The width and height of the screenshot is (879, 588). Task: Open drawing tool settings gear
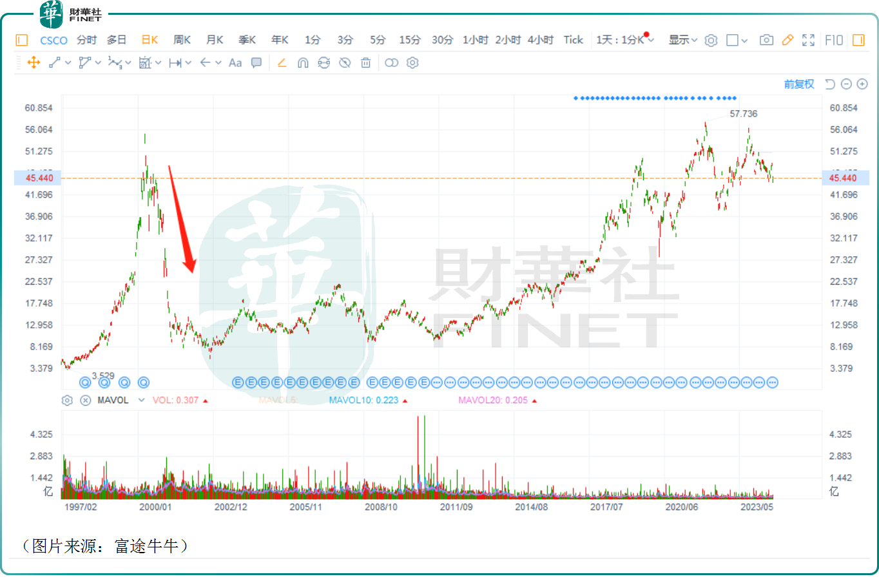click(x=413, y=62)
